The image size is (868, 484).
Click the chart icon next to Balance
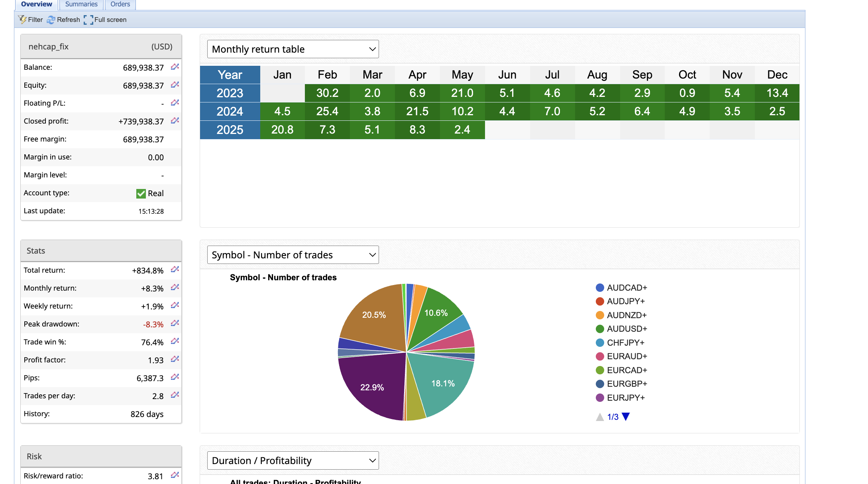[x=175, y=67]
